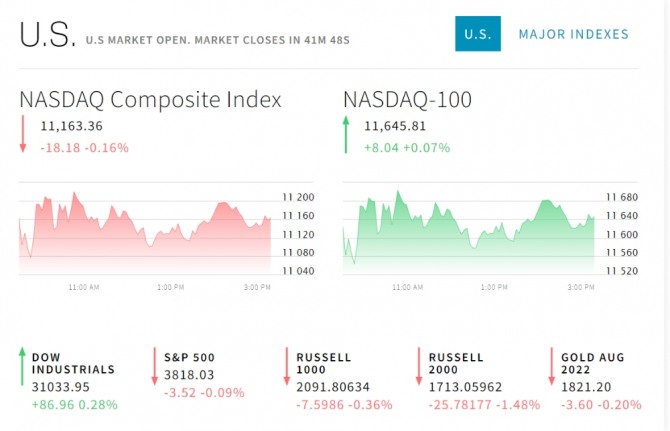Open the NASDAQ-100 heading link
This screenshot has height=431, width=670.
pyautogui.click(x=407, y=99)
